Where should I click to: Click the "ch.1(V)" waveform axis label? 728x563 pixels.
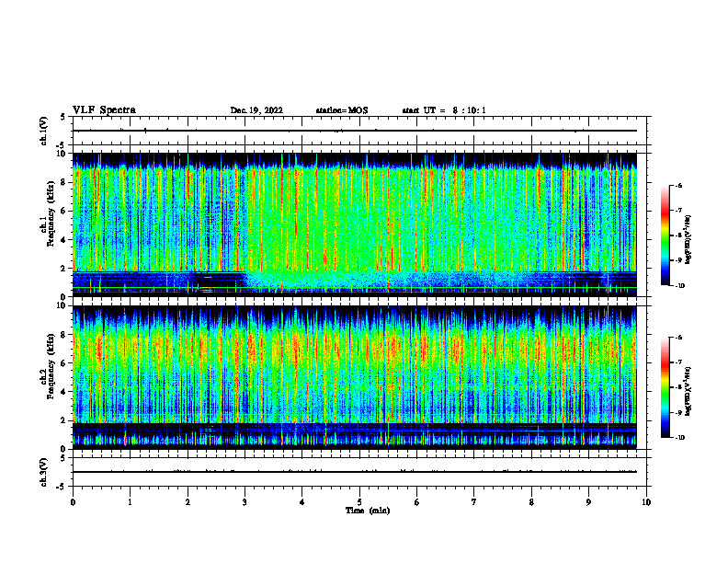click(44, 131)
